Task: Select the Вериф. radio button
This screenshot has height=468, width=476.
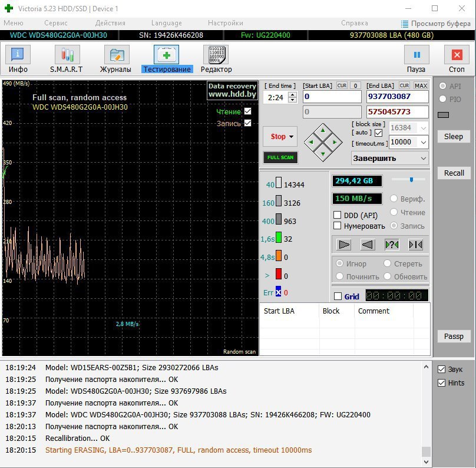Action: [394, 198]
